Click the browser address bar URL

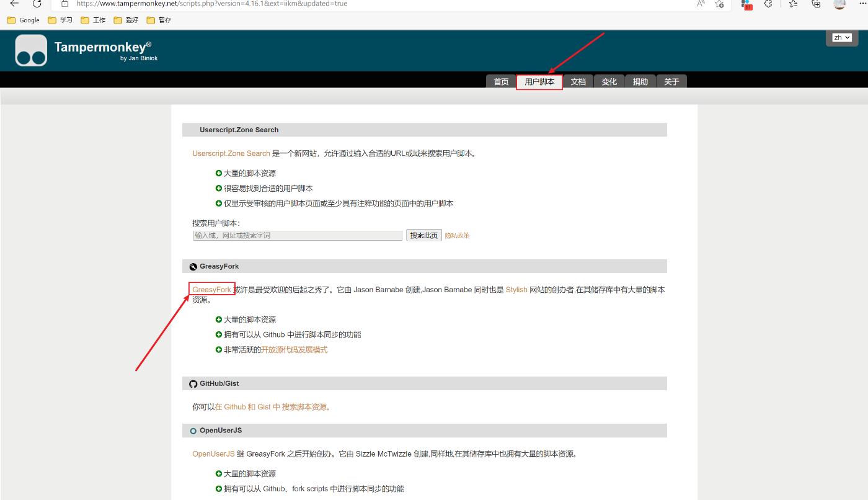pos(212,4)
